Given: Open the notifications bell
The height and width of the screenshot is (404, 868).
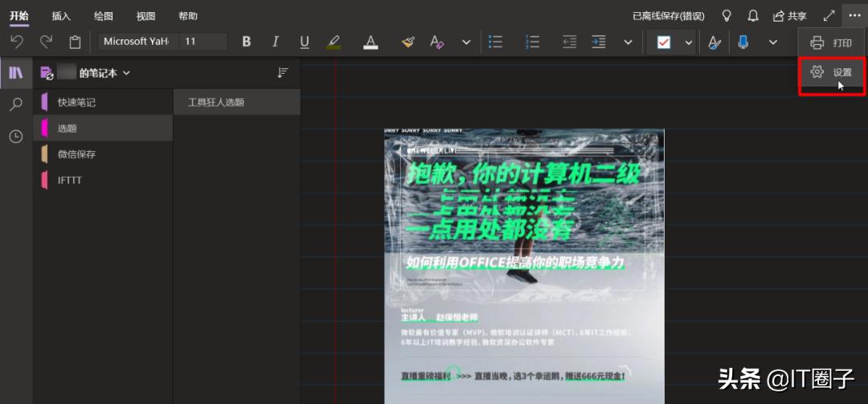Looking at the screenshot, I should 753,15.
